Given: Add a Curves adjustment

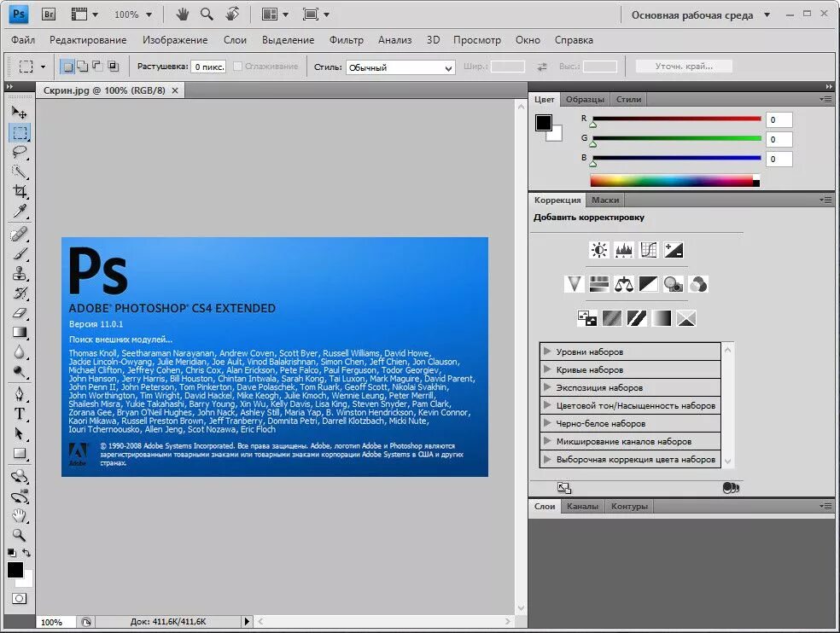Looking at the screenshot, I should coord(649,250).
